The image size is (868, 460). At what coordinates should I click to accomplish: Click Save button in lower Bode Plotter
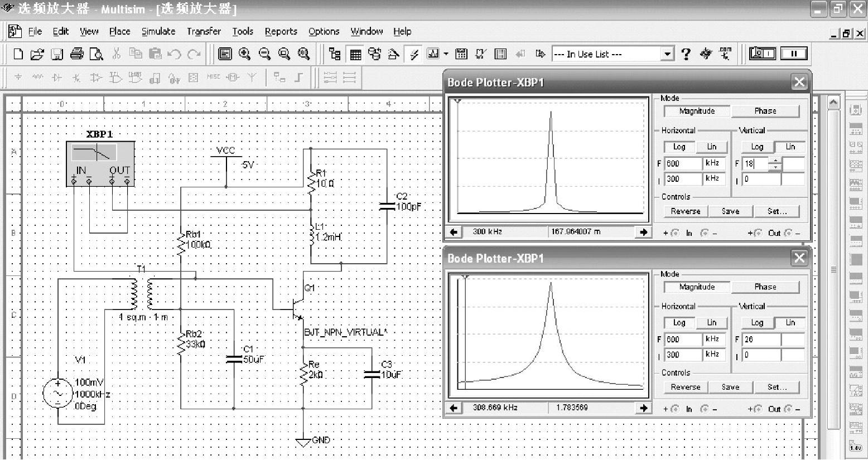pyautogui.click(x=730, y=387)
